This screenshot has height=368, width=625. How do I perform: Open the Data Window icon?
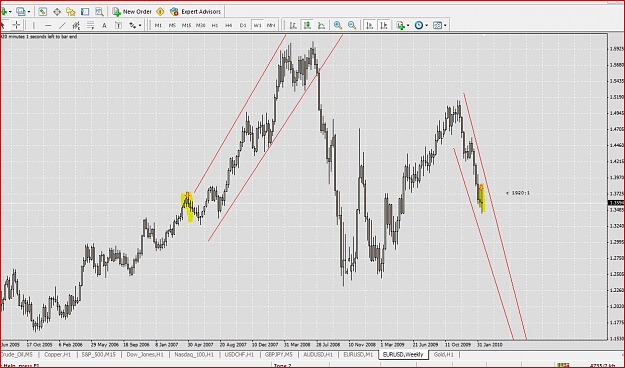click(57, 12)
